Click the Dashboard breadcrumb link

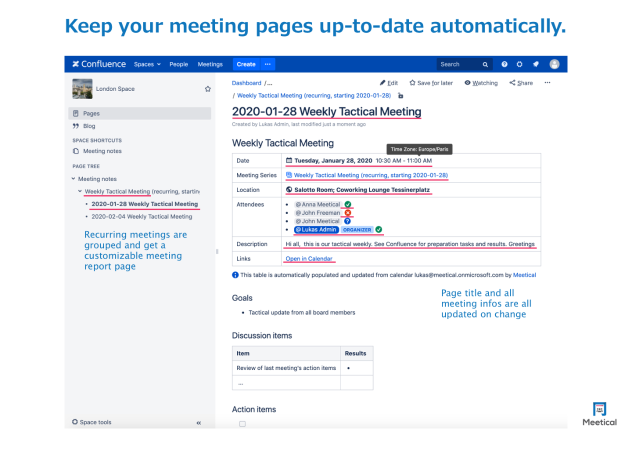(246, 83)
